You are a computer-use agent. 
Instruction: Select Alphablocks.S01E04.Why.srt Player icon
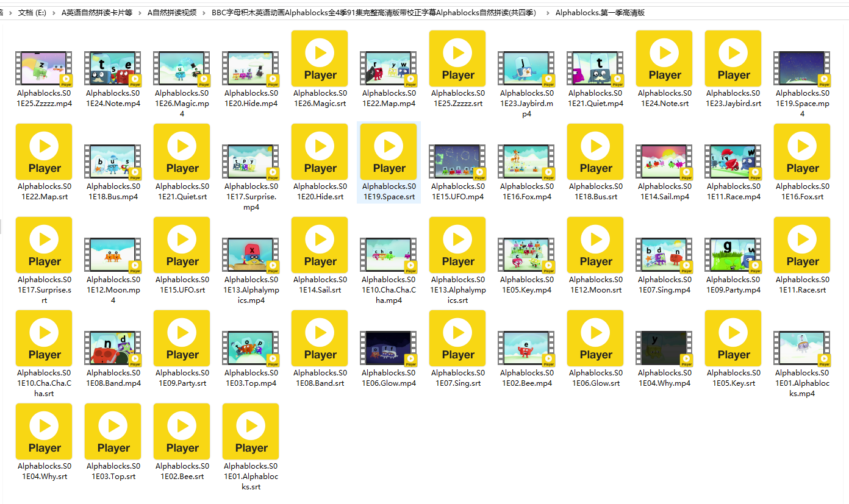click(44, 431)
